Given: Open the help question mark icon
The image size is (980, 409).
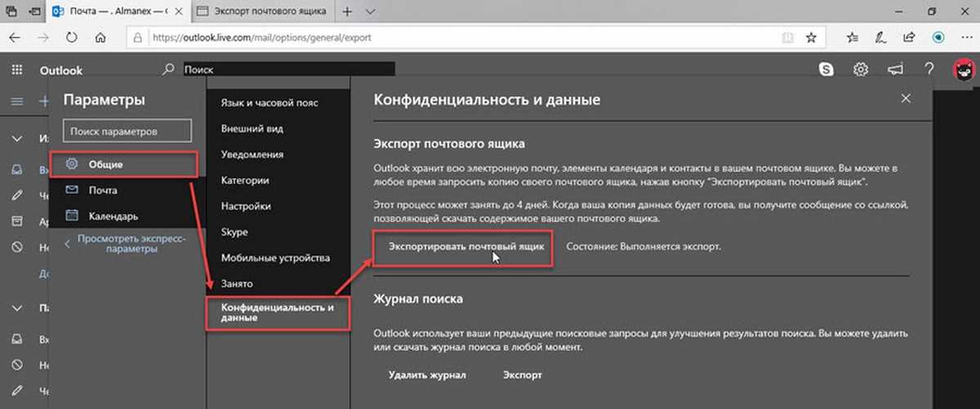Looking at the screenshot, I should coord(929,70).
